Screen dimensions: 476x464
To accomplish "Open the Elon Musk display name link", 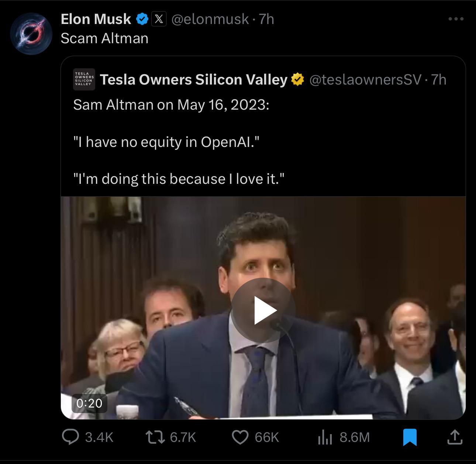I will pos(96,19).
